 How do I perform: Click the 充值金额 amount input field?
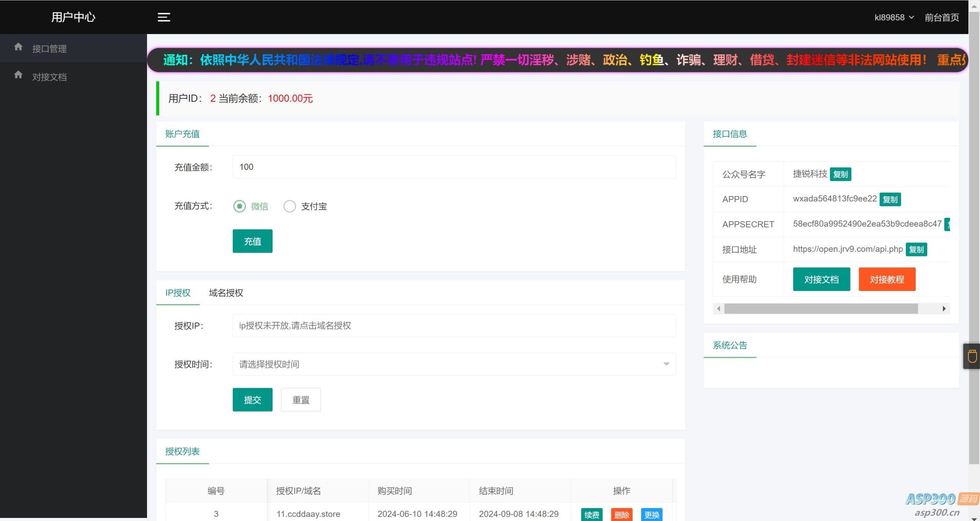coord(454,167)
